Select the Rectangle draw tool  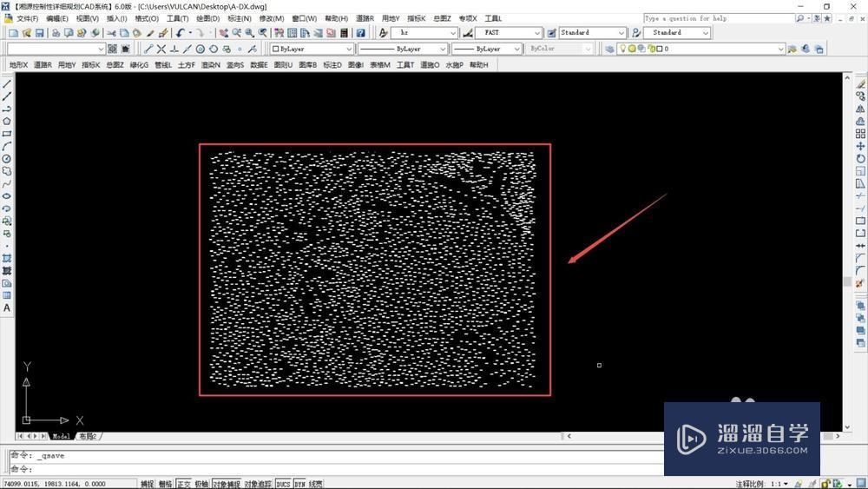[x=7, y=134]
